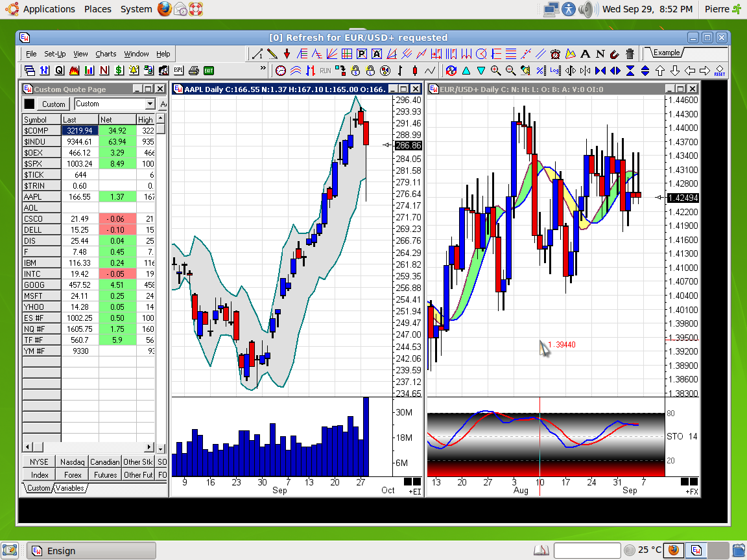Toggle the Log scale button
Image resolution: width=747 pixels, height=560 pixels.
[555, 71]
